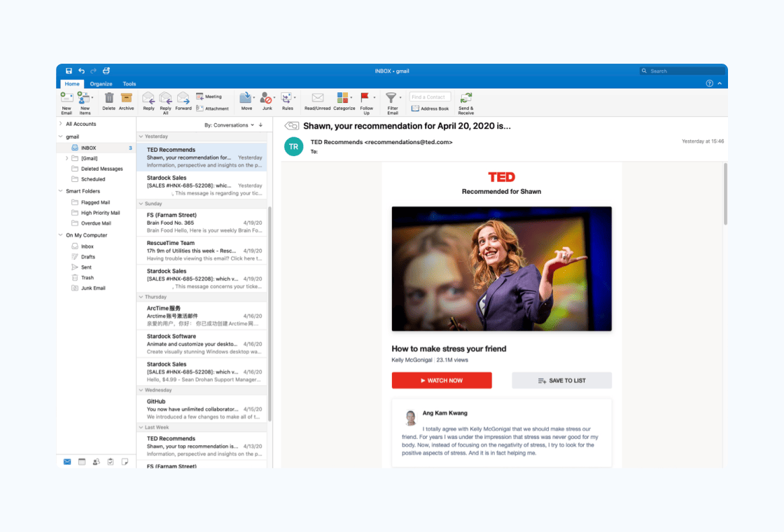
Task: Switch to People view at bottom
Action: coord(96,461)
